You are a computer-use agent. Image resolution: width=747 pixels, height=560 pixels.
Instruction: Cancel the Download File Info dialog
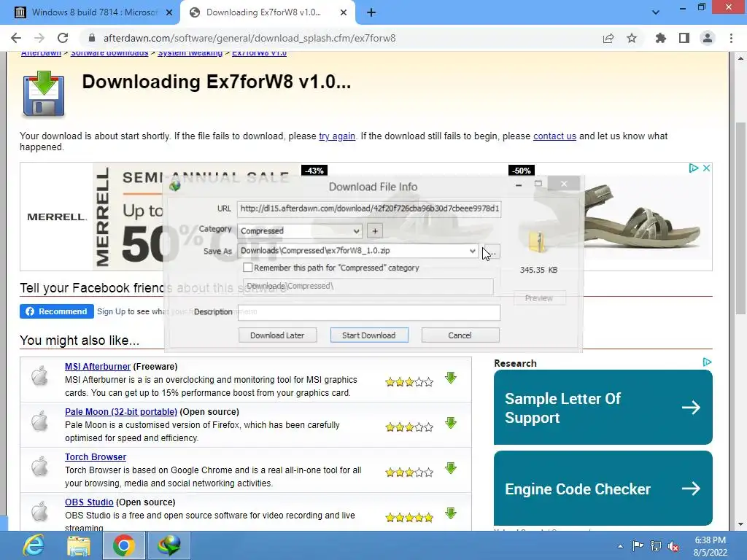(460, 335)
